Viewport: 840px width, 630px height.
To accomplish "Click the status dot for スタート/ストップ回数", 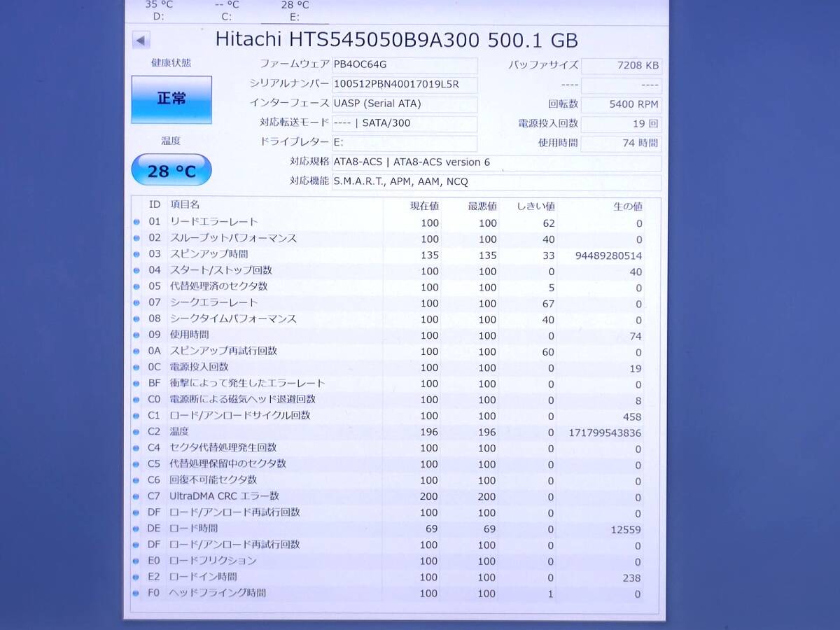I will click(136, 271).
